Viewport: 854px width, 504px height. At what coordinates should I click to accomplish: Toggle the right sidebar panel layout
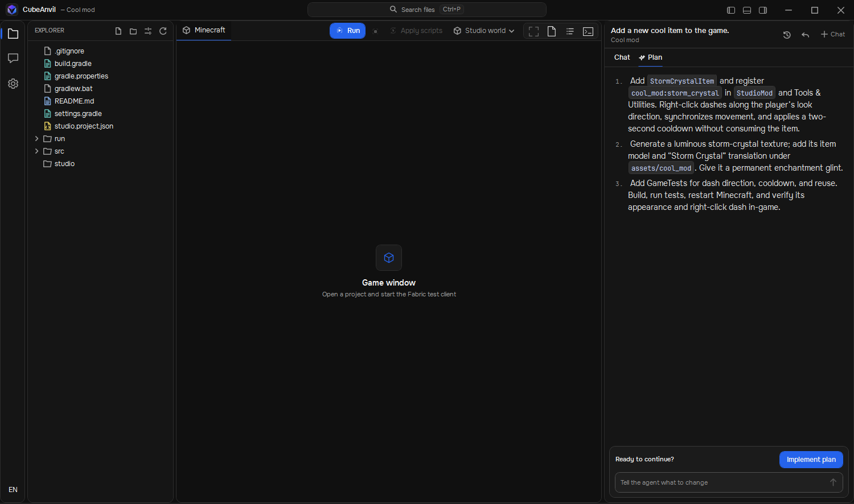tap(763, 10)
